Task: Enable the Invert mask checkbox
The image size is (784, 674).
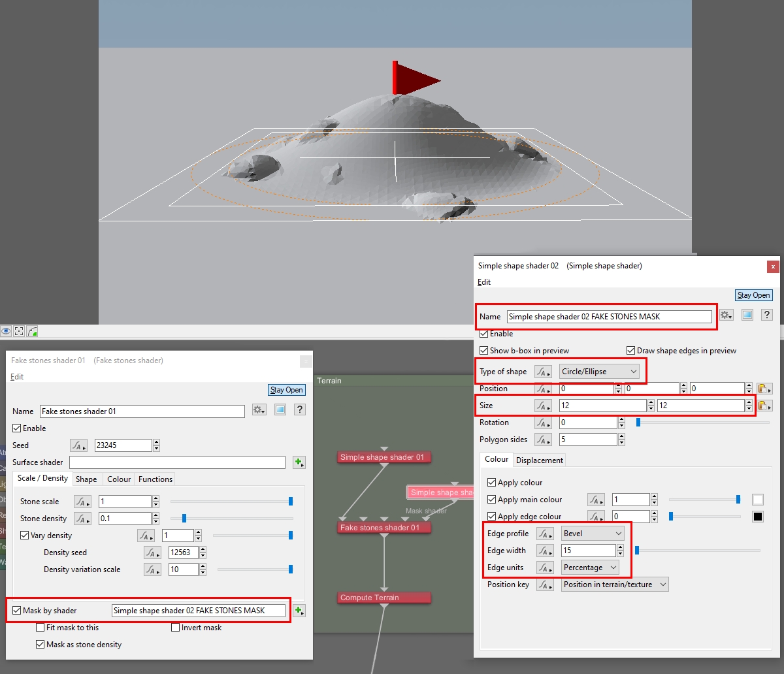Action: click(176, 628)
